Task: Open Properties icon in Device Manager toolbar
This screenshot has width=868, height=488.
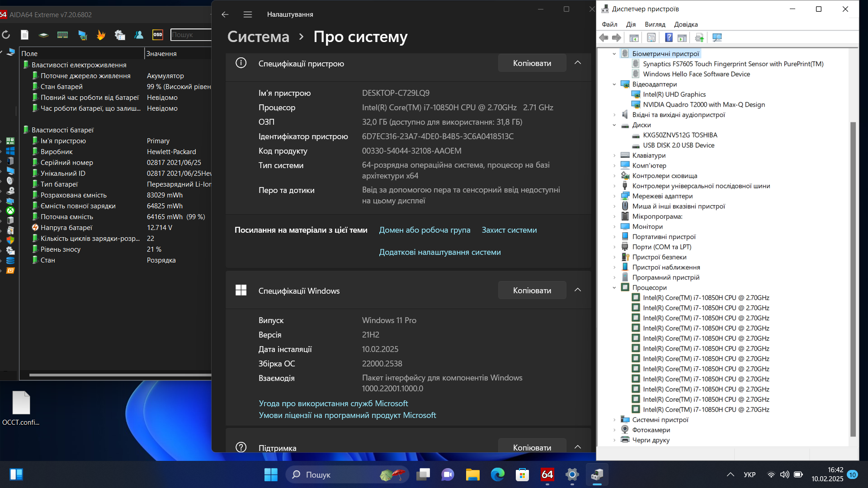Action: coord(651,38)
